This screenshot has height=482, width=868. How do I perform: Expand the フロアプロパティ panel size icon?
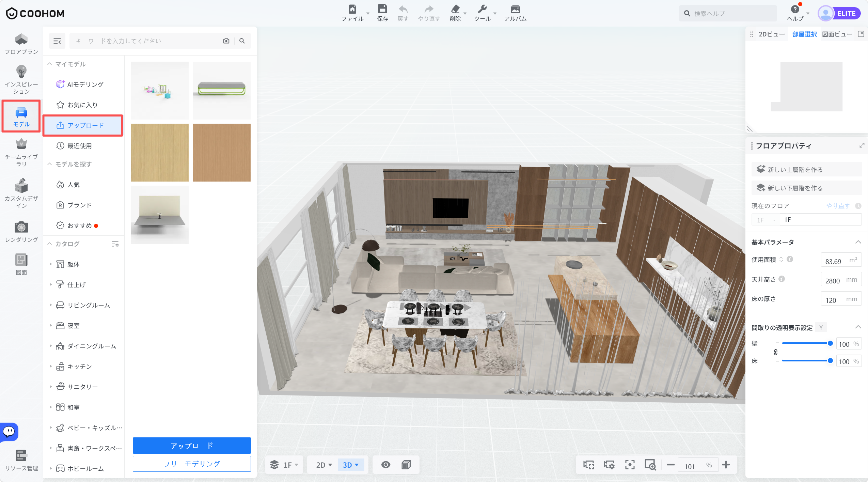point(862,145)
